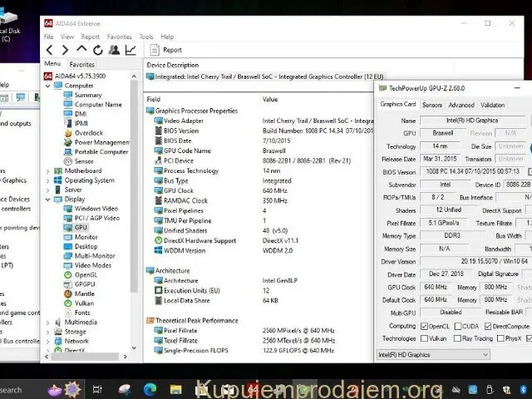Toggle the CUDA checkbox in GPU-Z
The height and width of the screenshot is (399, 532).
457,326
